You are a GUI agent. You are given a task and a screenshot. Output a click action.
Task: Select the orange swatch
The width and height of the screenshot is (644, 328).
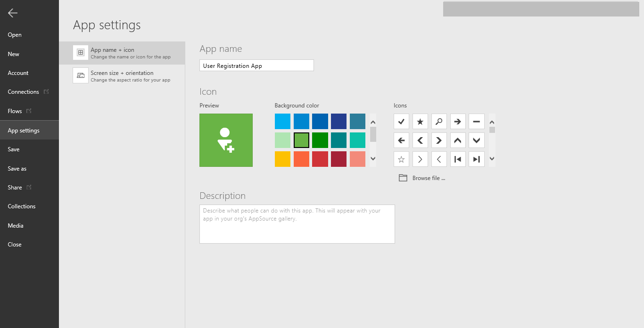click(x=301, y=159)
